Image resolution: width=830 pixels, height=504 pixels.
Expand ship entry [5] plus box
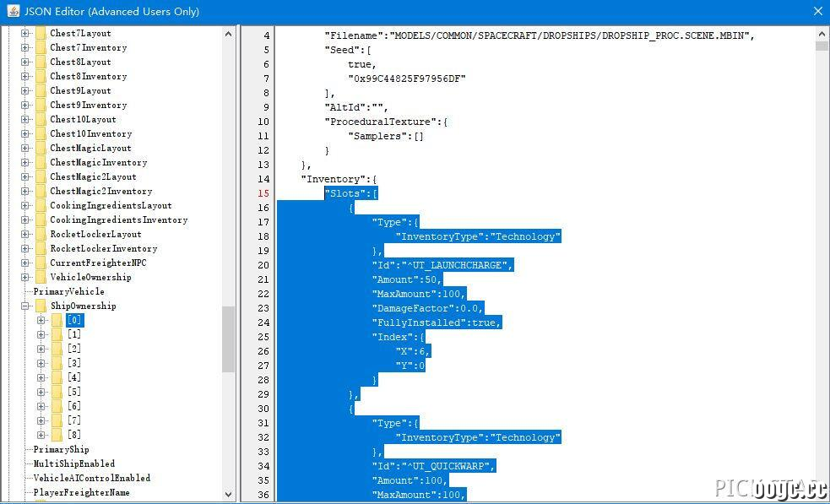click(x=41, y=392)
